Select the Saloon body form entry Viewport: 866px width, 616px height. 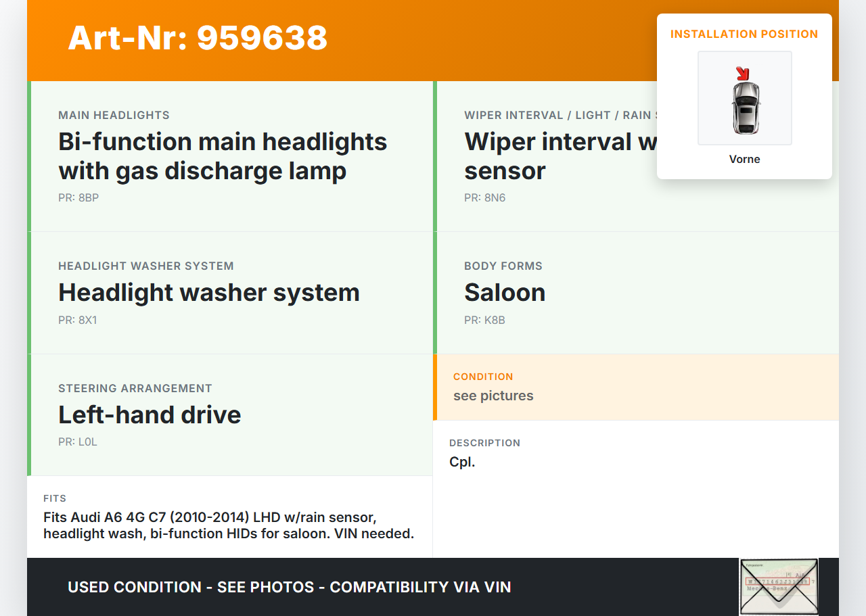(505, 293)
